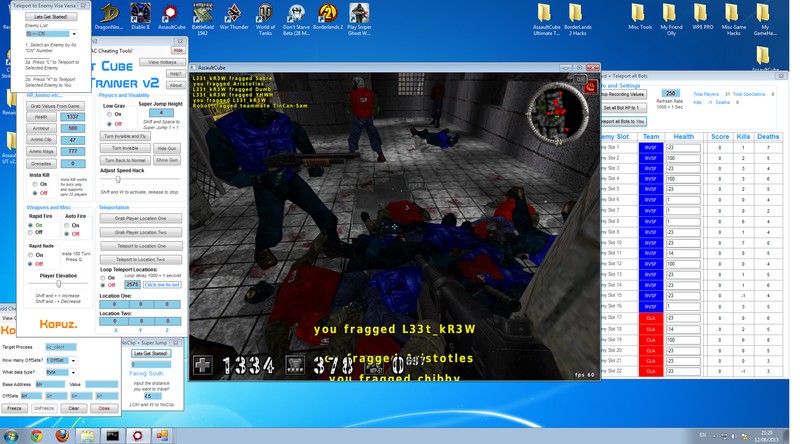Screen dimensions: 800x444
Task: Open the Misc Tools desktop folder
Action: [x=640, y=16]
